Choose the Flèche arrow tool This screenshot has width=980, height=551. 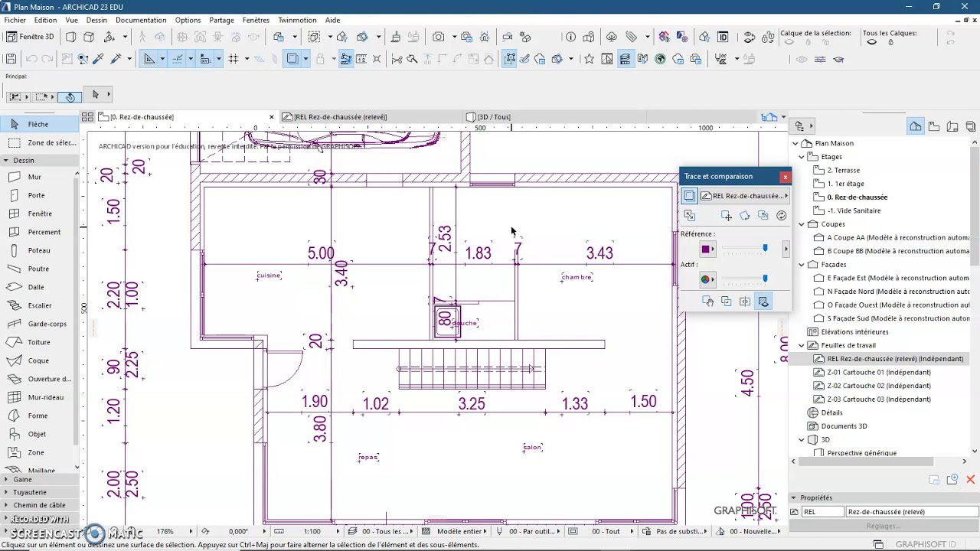[x=38, y=124]
